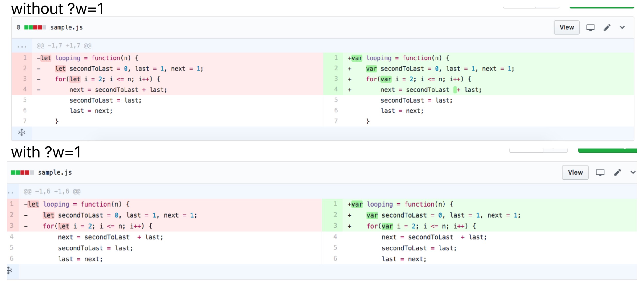
Task: Expand hidden lines below bottom diff
Action: [10, 270]
